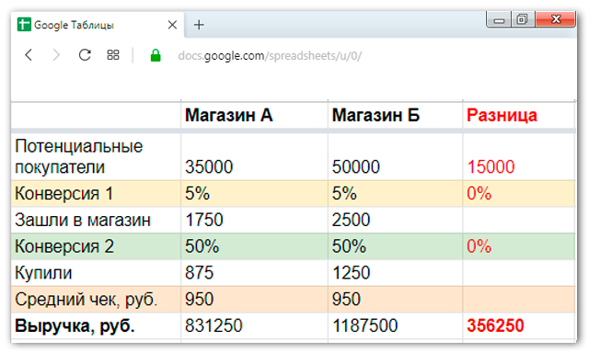Open a new tab with plus icon
The height and width of the screenshot is (364, 589).
click(x=199, y=25)
